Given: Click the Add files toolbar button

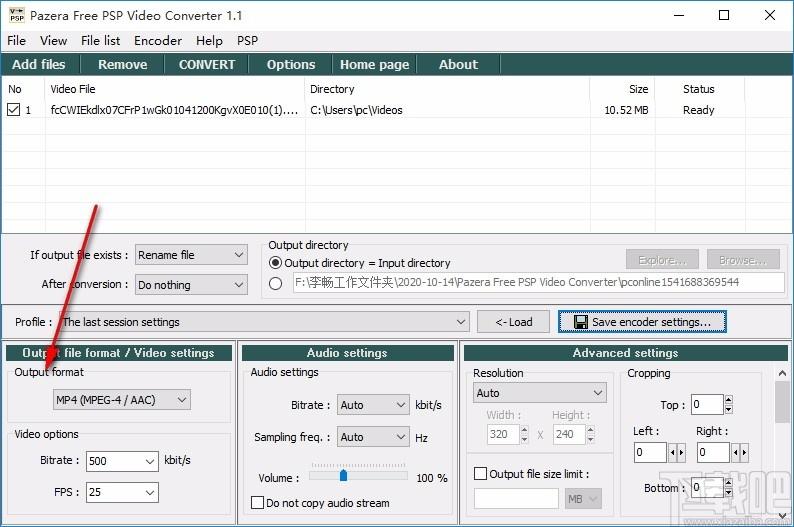Looking at the screenshot, I should tap(39, 64).
